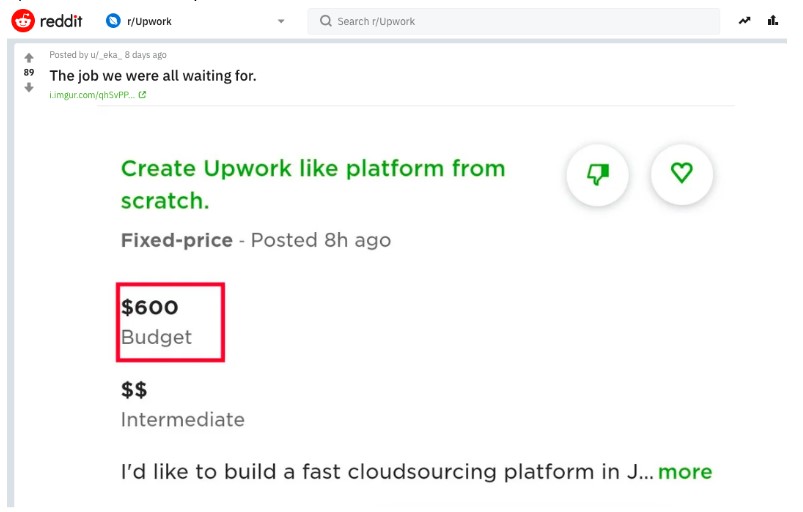Click the 'Fixed-price' label

(177, 240)
